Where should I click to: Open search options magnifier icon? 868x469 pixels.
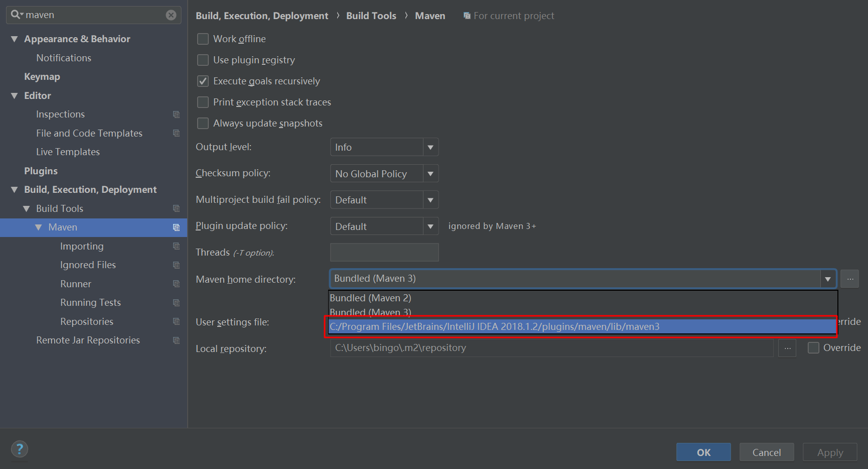17,15
